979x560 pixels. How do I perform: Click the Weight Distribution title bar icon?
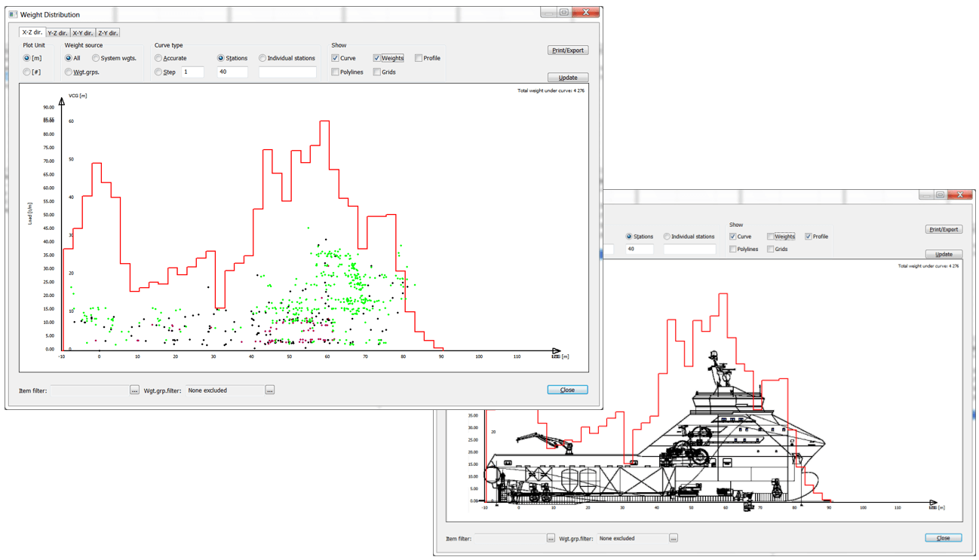click(x=12, y=14)
